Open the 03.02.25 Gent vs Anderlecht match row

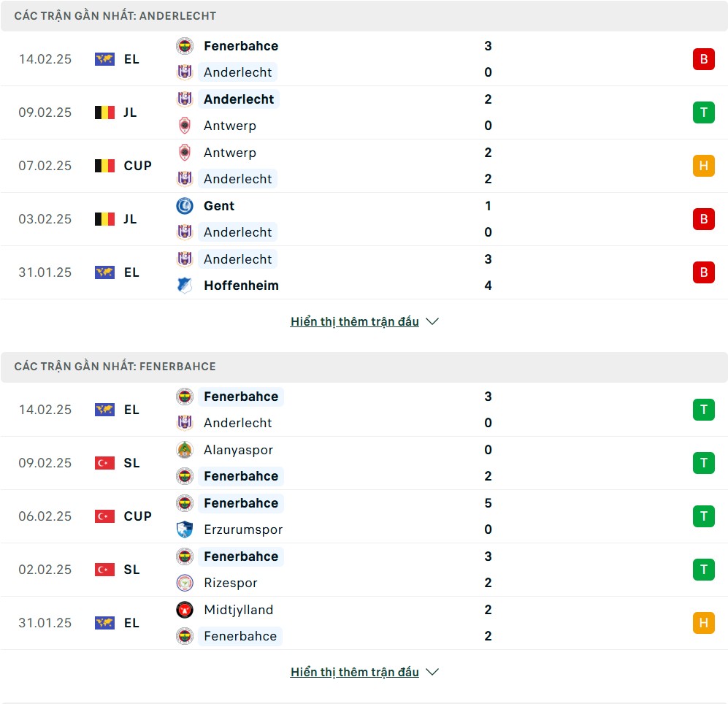[x=364, y=219]
